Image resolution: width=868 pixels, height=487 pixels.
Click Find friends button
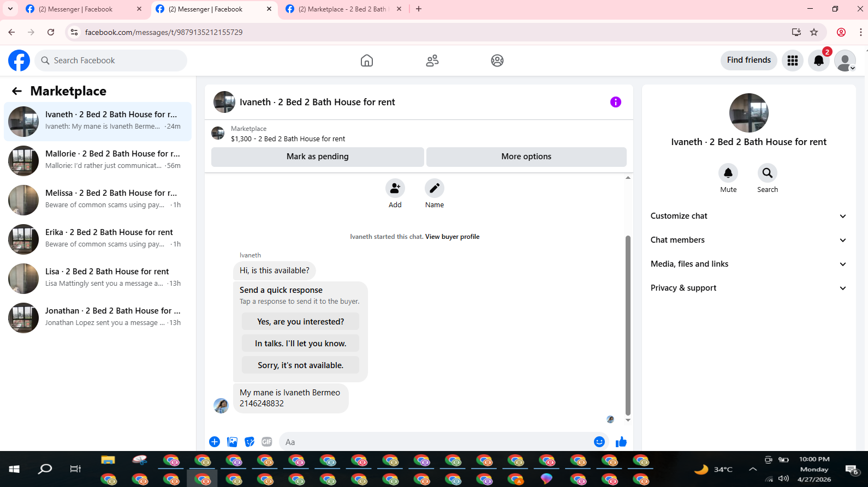coord(749,60)
